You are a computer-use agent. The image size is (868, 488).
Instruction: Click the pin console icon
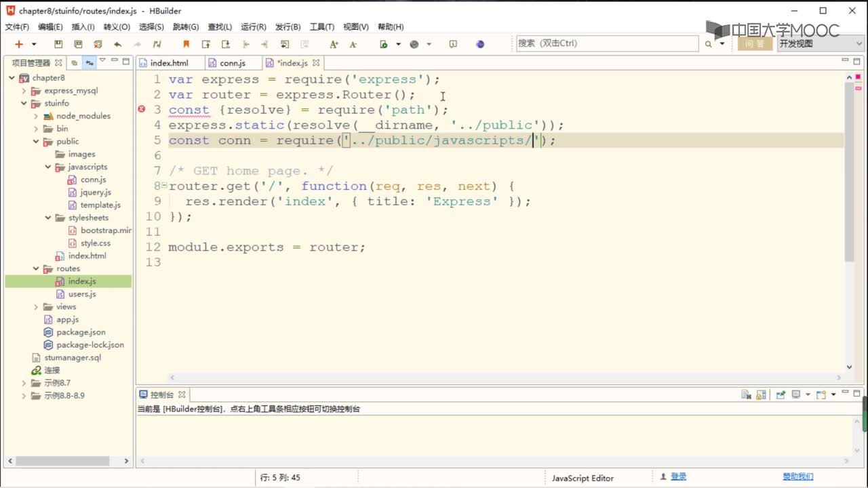781,394
